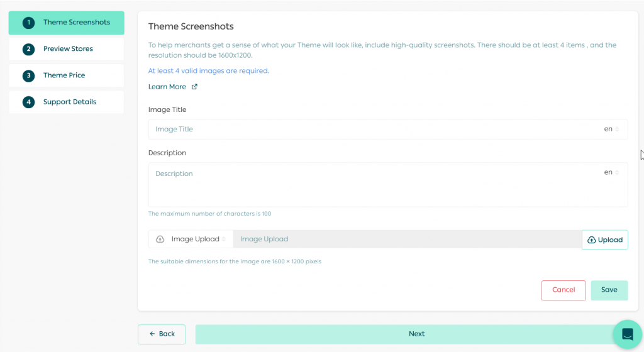
Task: Open the Image Title language selector 'en'
Action: pyautogui.click(x=611, y=129)
